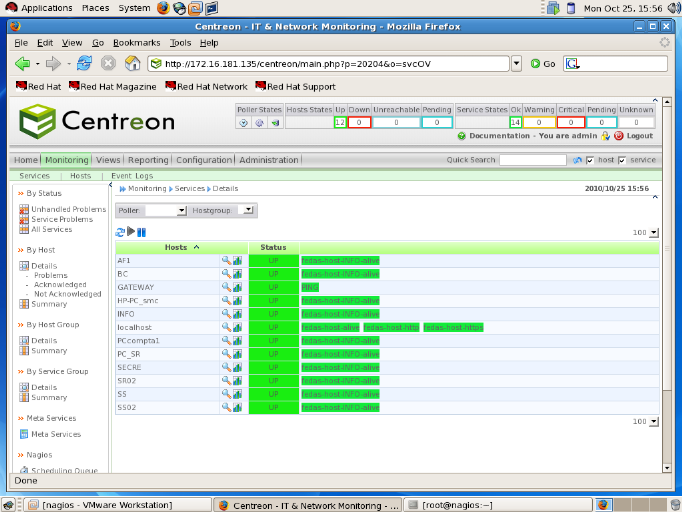Toggle the service checkbox in Quick Search

(x=622, y=160)
